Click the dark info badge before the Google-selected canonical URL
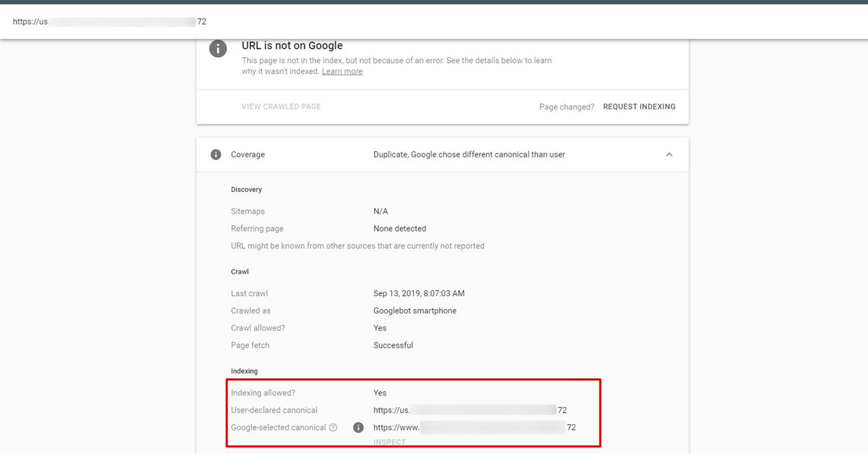The image size is (868, 454). coord(358,427)
